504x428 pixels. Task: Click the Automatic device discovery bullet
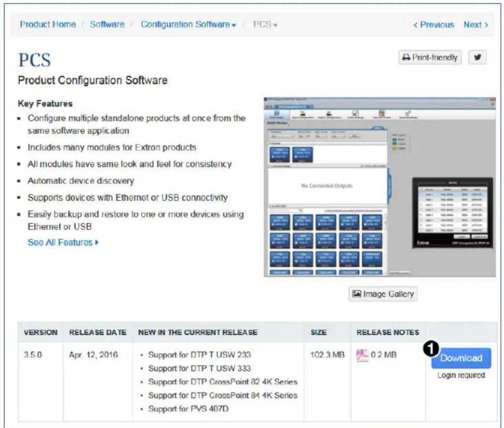click(x=81, y=181)
